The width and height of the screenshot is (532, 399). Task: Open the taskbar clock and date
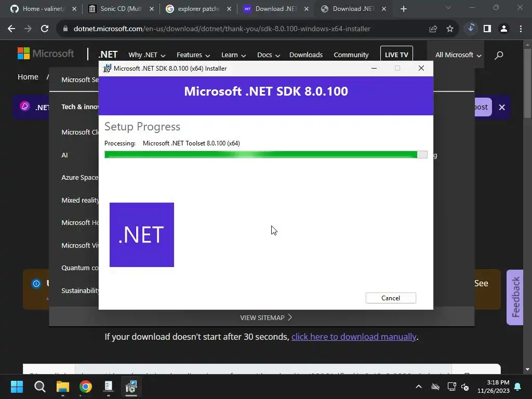click(494, 387)
